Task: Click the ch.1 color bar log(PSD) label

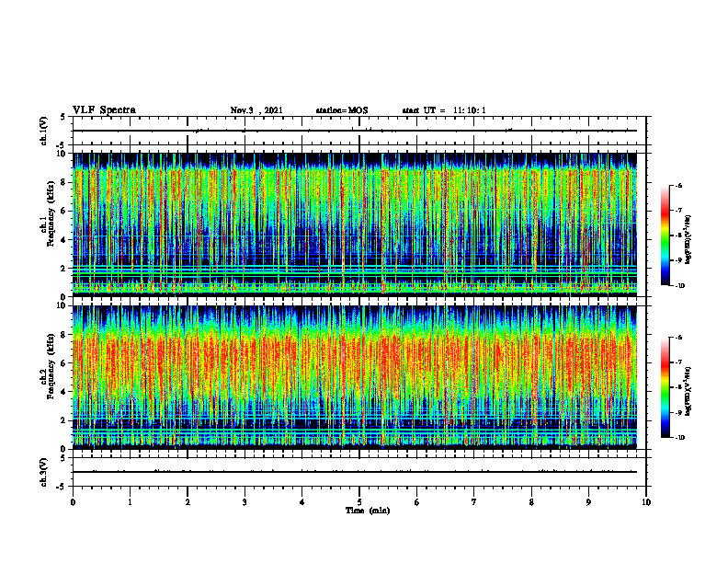Action: pyautogui.click(x=688, y=240)
